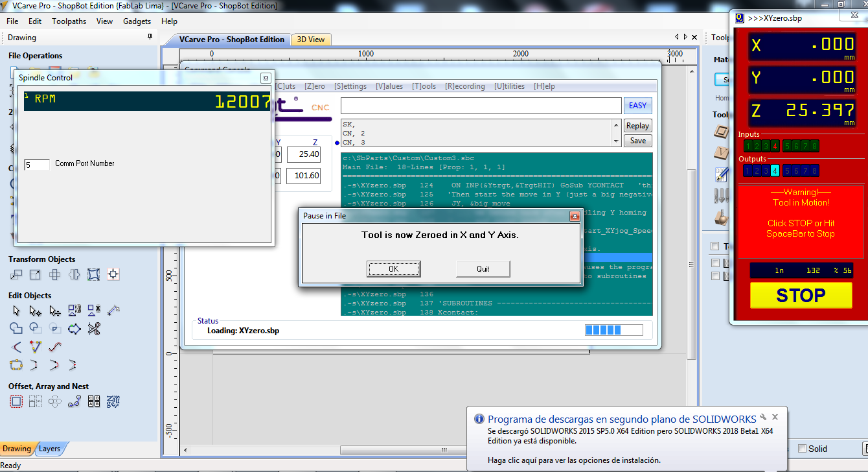Click the Comm Port Number input field
This screenshot has width=868, height=472.
[37, 165]
